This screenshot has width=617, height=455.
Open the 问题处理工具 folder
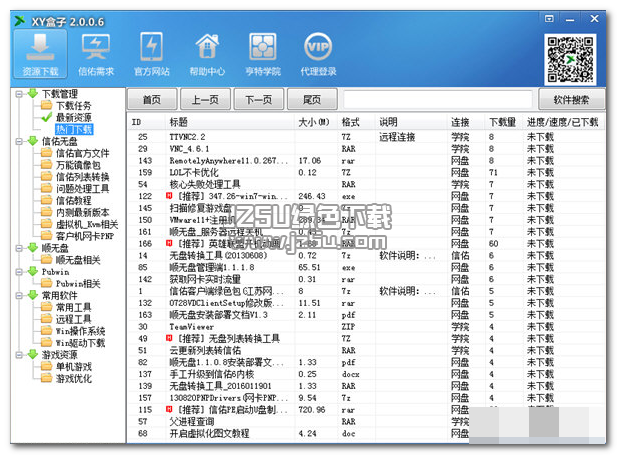(82, 189)
